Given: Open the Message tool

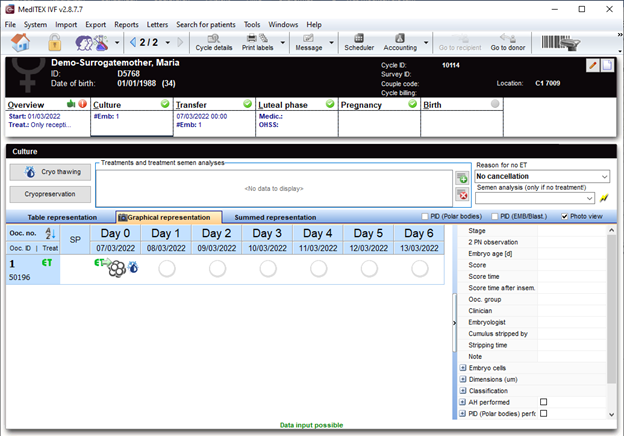Looking at the screenshot, I should (x=308, y=43).
